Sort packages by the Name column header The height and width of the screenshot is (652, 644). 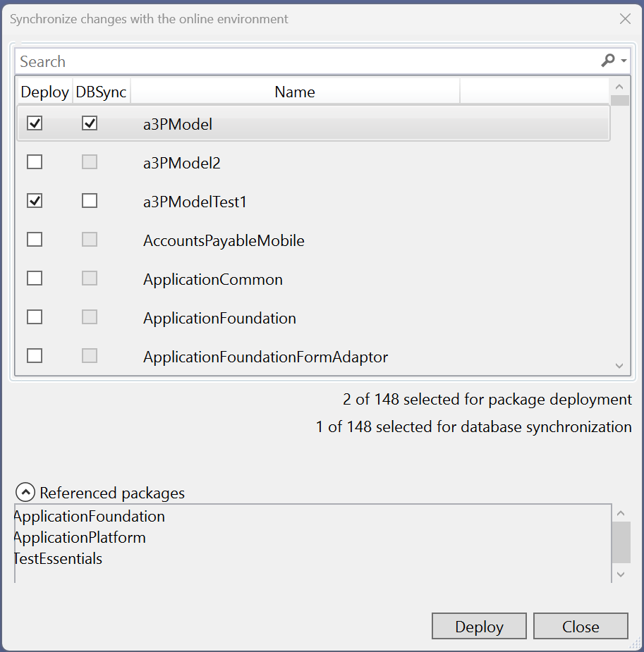pos(294,92)
